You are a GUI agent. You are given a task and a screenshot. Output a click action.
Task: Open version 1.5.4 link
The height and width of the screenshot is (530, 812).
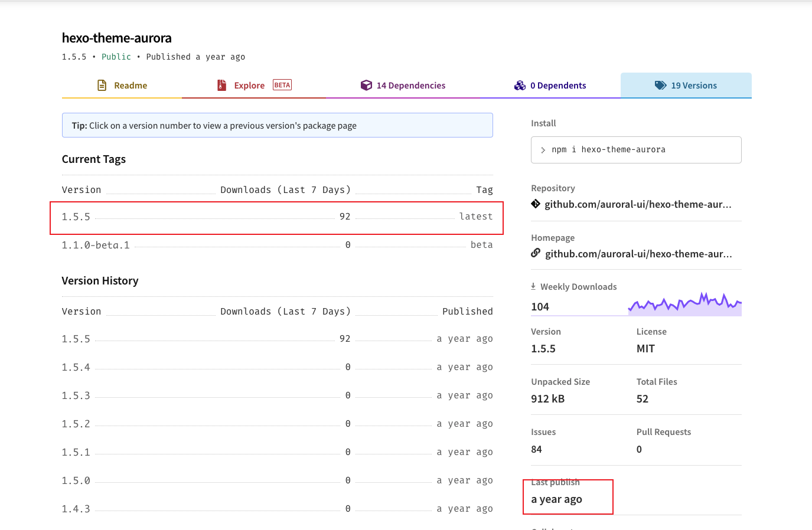pyautogui.click(x=76, y=367)
